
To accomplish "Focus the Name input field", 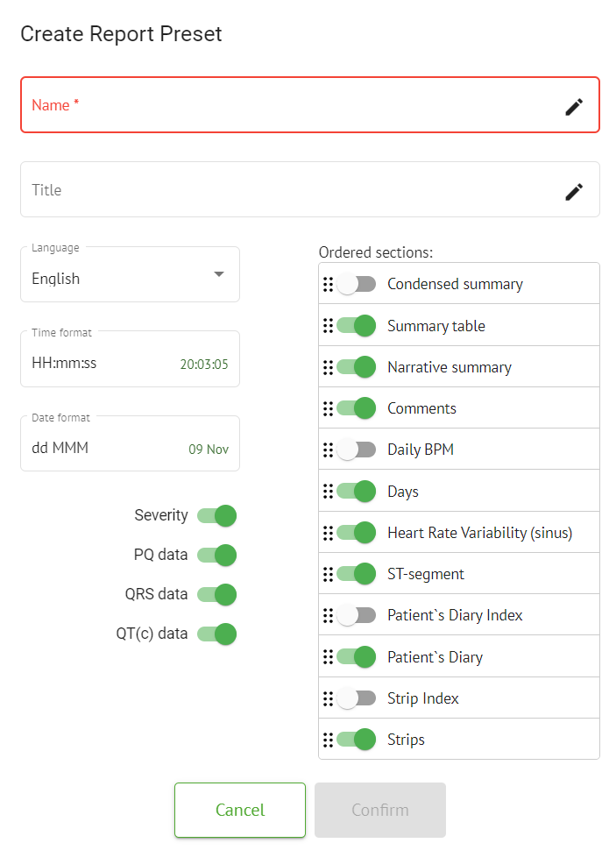I will [289, 105].
